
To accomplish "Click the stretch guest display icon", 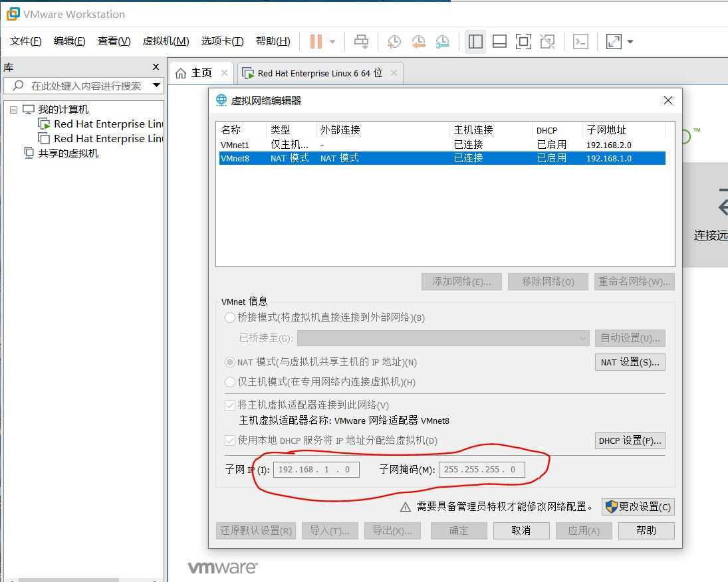I will 614,41.
